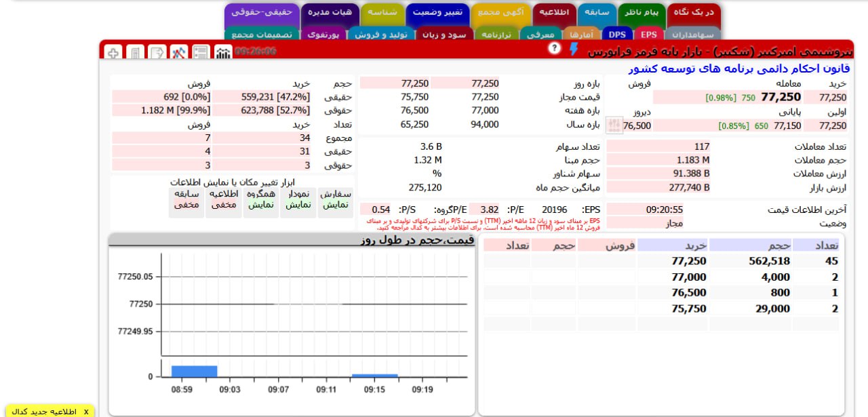
Task: Select the EPS tab
Action: click(x=648, y=34)
